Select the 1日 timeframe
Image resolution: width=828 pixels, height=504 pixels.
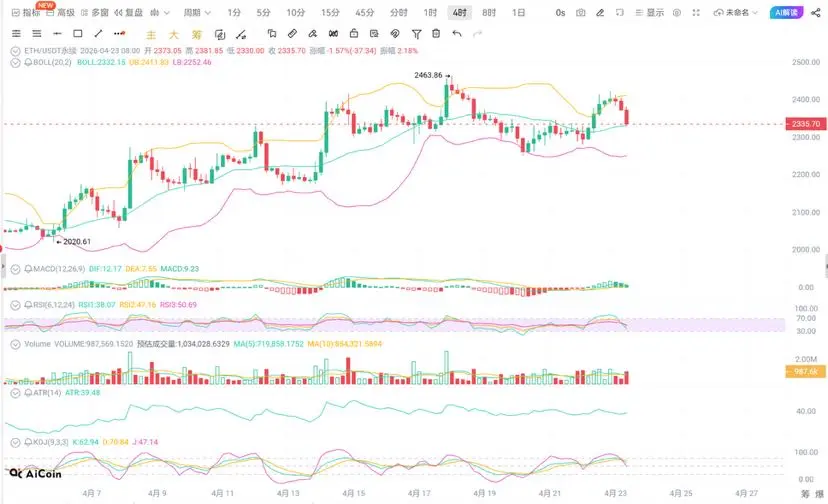pyautogui.click(x=519, y=12)
